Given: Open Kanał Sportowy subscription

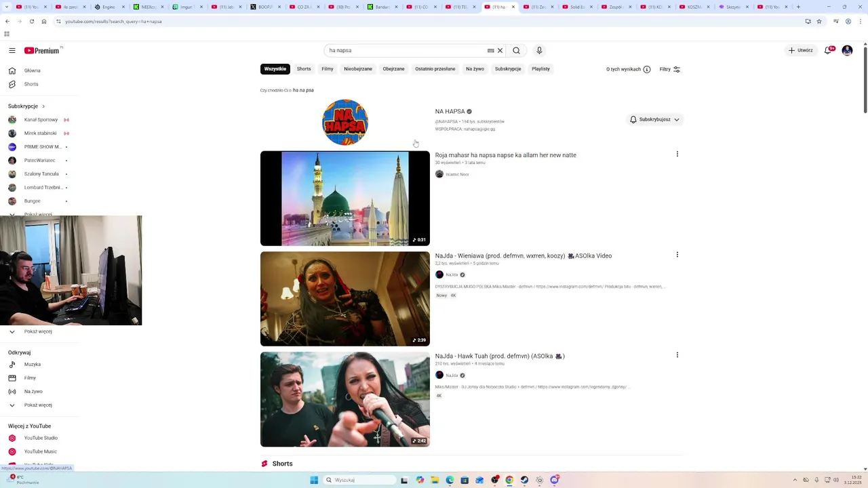Looking at the screenshot, I should 39,120.
